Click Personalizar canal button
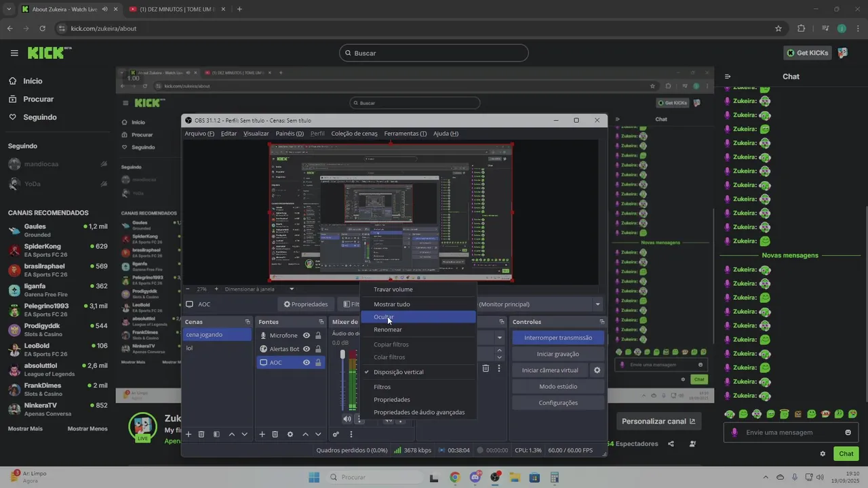 coord(658,421)
